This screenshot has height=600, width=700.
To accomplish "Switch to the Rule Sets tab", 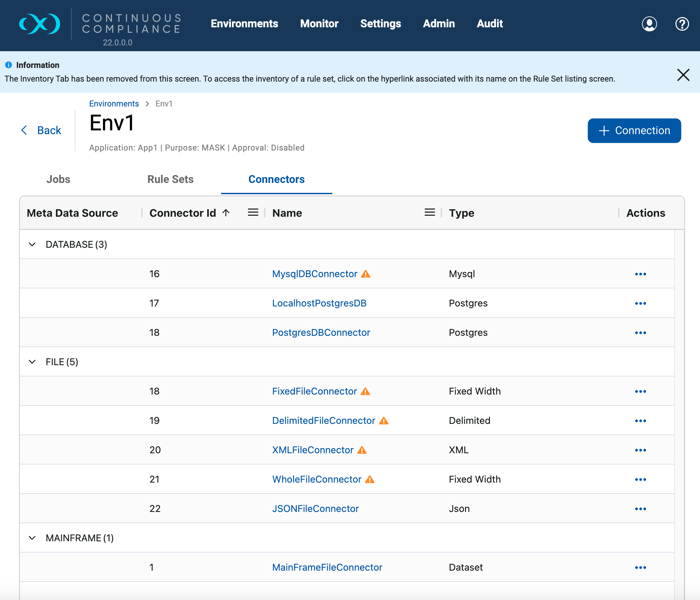I will coord(170,179).
